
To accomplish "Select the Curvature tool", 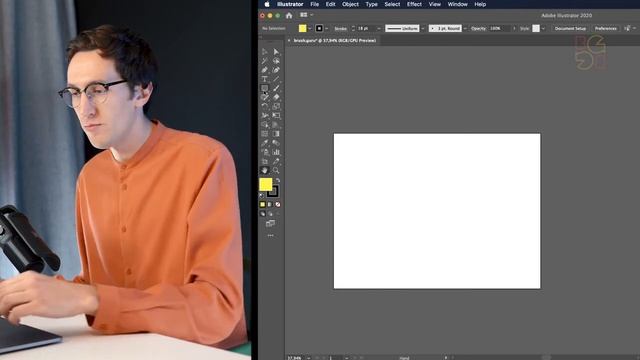I will click(276, 70).
